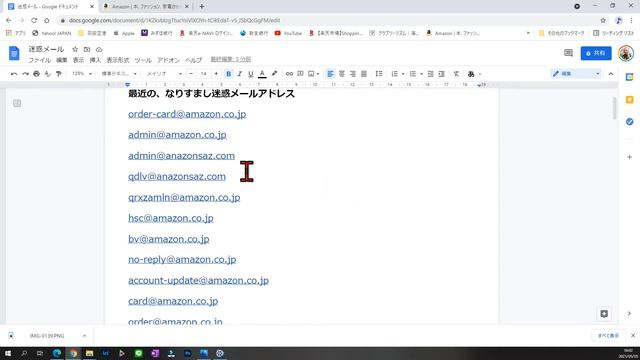Open the font family dropdown
The image size is (640, 360).
pyautogui.click(x=164, y=74)
